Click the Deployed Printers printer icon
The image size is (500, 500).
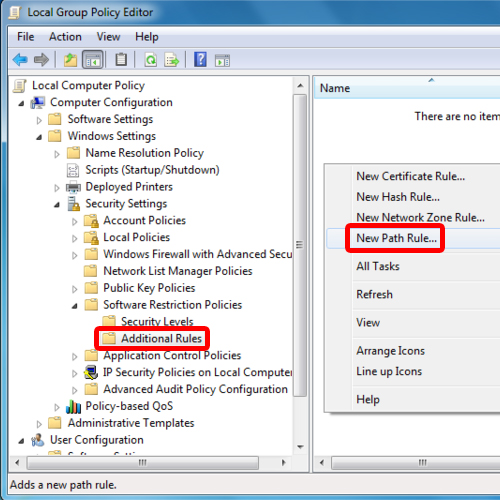click(73, 187)
